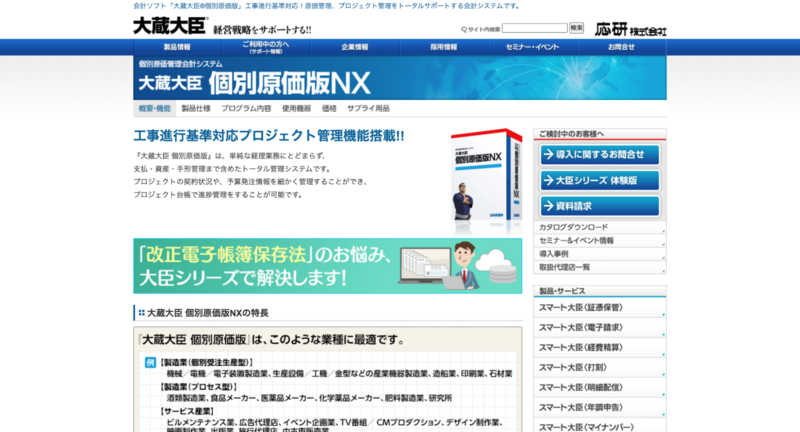Click the 改正電子帳簿保存法 banner
The image size is (800, 432).
point(328,266)
